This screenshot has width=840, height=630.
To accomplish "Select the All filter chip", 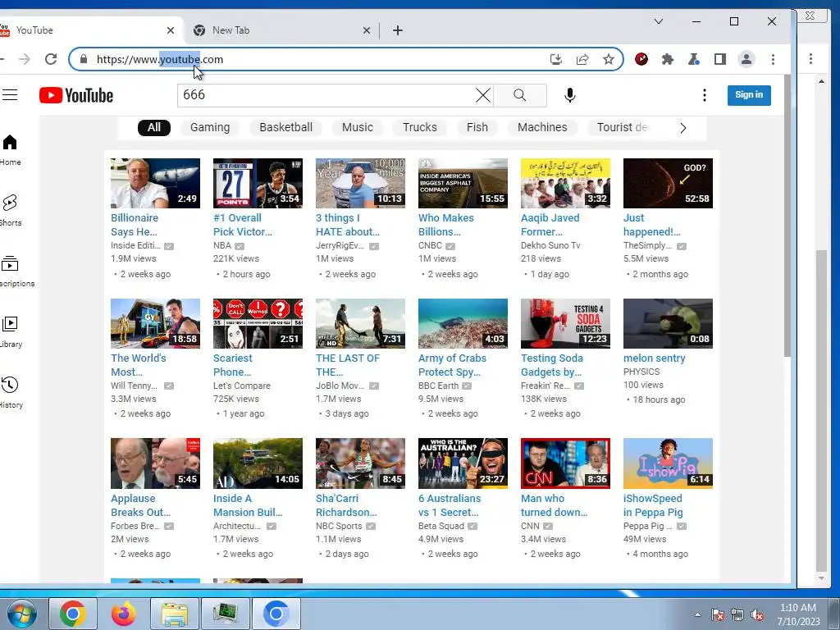I will point(154,127).
